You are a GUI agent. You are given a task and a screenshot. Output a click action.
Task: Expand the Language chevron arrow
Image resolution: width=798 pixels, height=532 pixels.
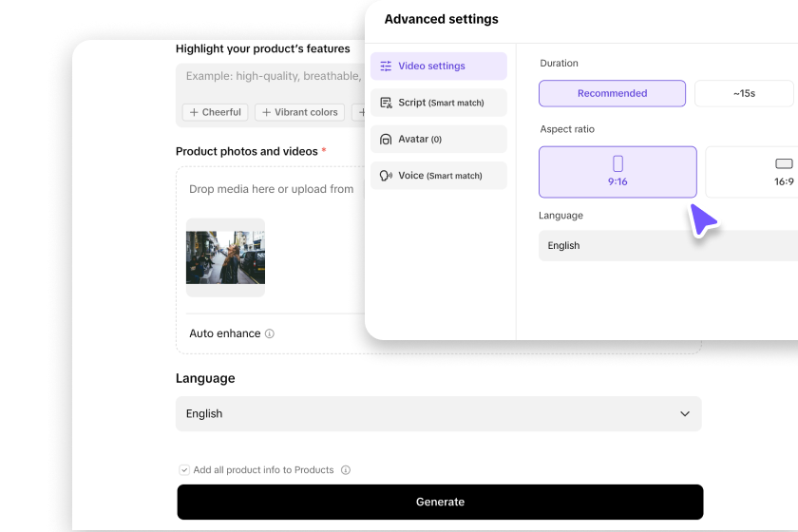(x=685, y=414)
